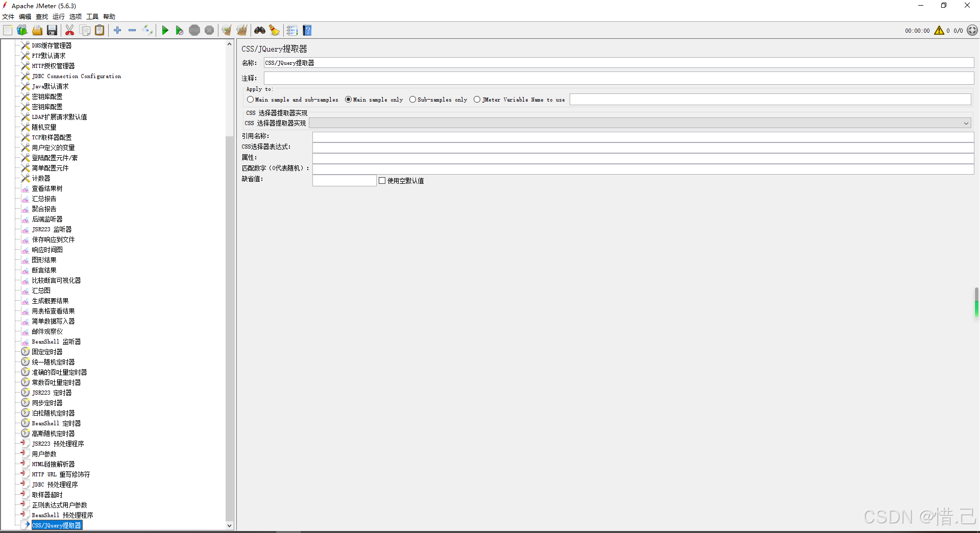Open the 文件 menu
980x533 pixels.
(8, 17)
